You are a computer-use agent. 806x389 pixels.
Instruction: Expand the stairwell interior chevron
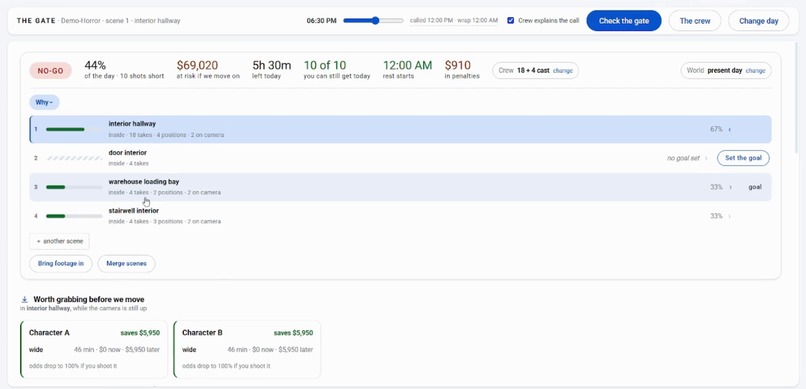tap(730, 216)
